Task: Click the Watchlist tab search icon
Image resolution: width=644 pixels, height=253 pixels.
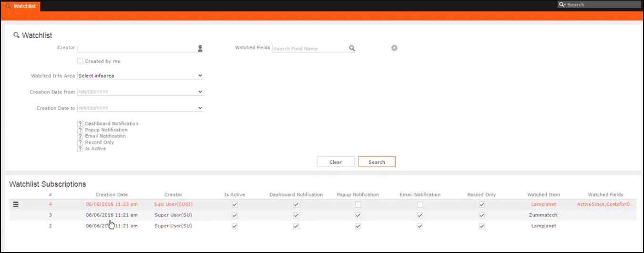Action: [x=8, y=6]
